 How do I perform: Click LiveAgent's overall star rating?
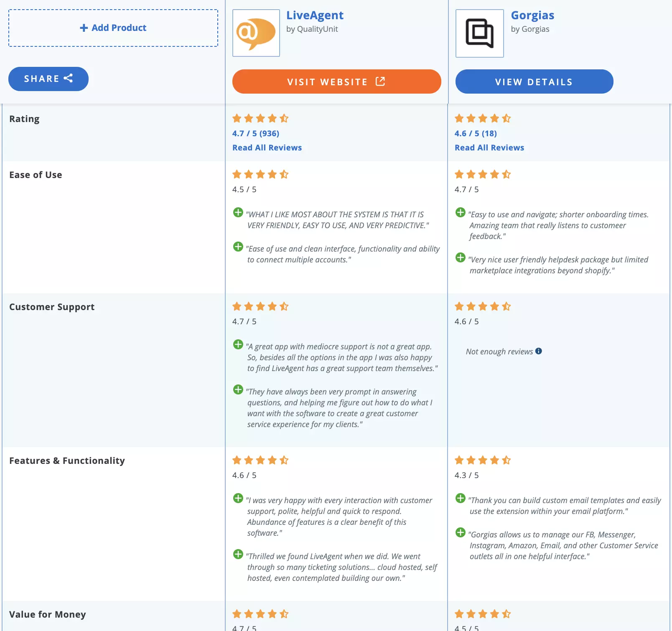click(x=260, y=118)
